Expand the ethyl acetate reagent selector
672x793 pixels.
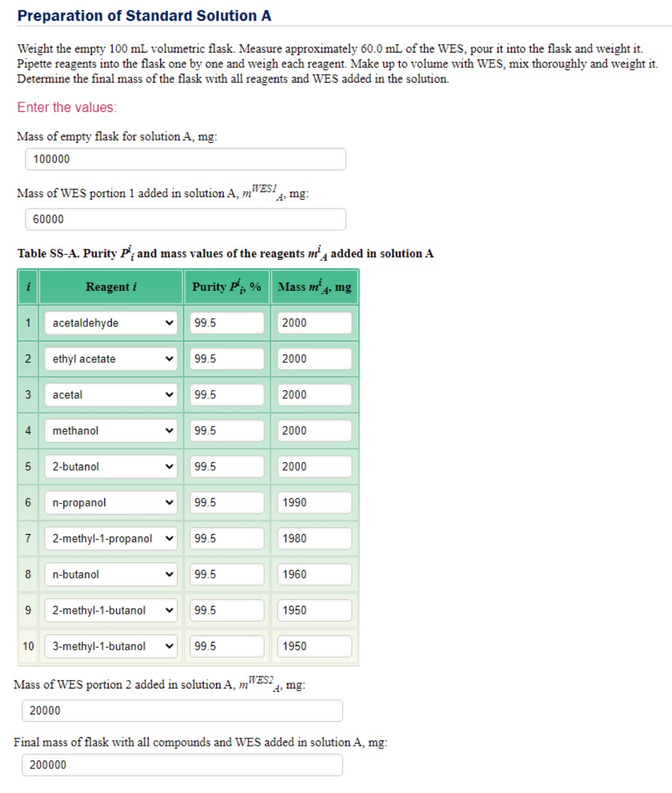point(110,359)
